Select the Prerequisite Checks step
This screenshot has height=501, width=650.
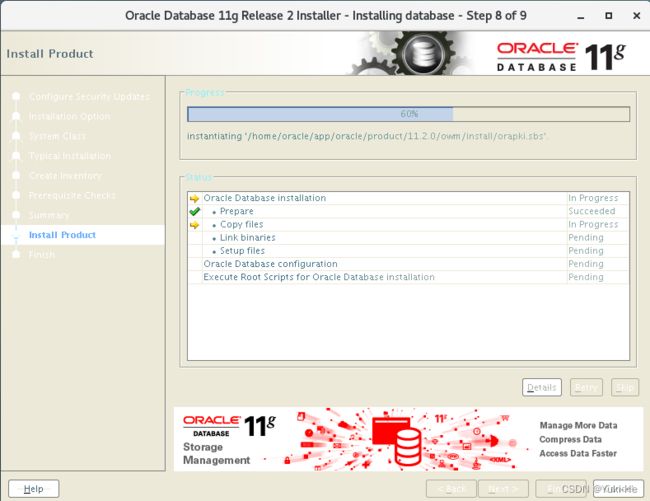coord(72,196)
